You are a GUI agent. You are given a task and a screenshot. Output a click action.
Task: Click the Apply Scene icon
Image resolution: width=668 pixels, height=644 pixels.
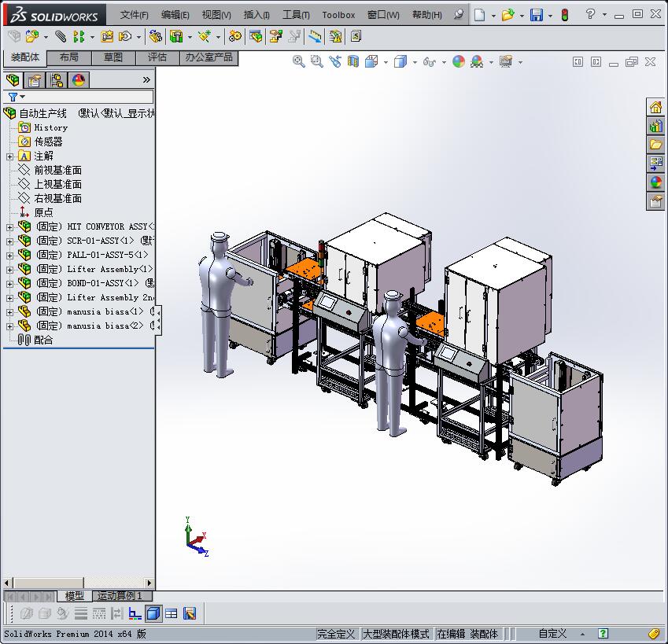point(477,61)
